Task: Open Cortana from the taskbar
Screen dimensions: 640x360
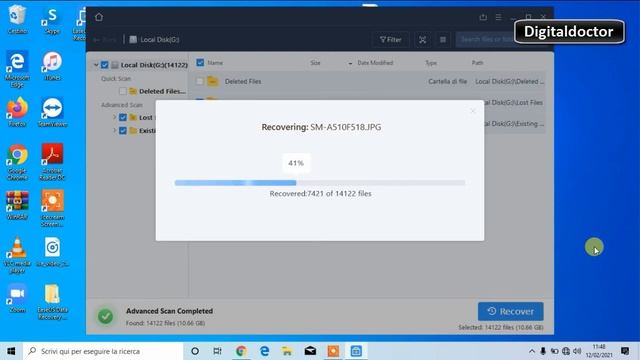Action: click(195, 351)
